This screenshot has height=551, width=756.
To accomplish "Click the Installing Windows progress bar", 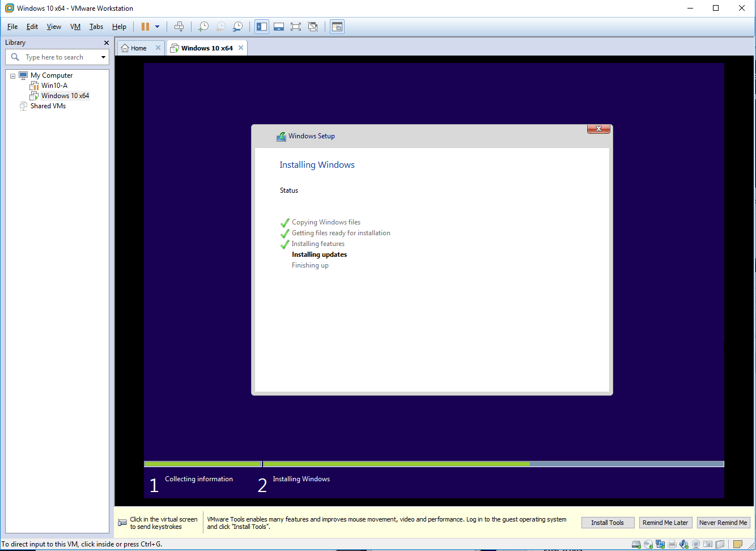I will (493, 464).
